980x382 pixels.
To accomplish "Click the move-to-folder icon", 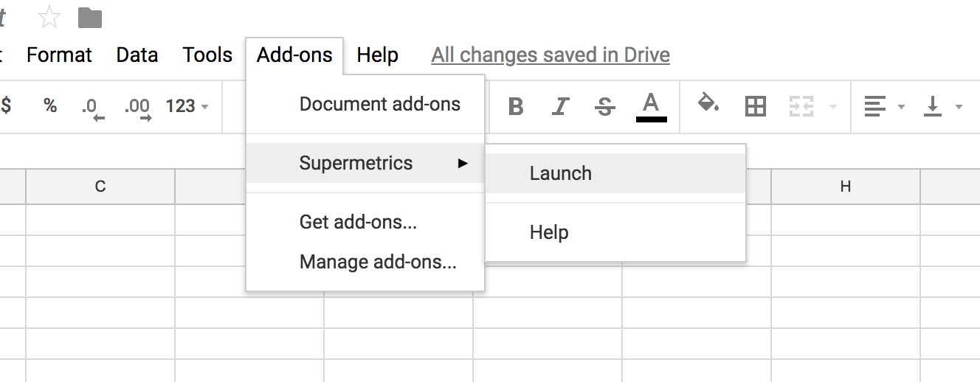I will click(90, 17).
